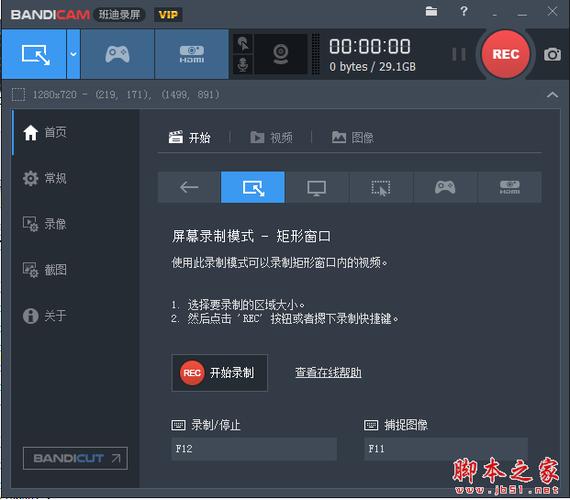The width and height of the screenshot is (570, 500).
Task: Click the F12 record/stop hotkey field
Action: tap(254, 449)
